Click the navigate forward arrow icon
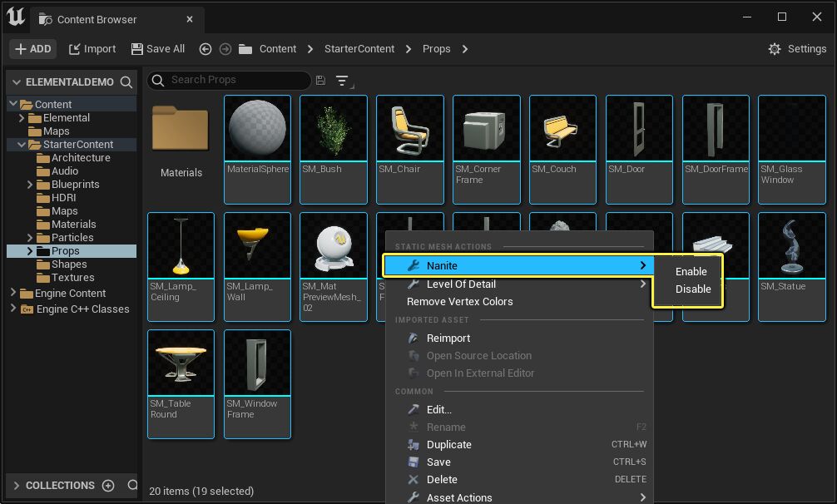 (x=225, y=49)
